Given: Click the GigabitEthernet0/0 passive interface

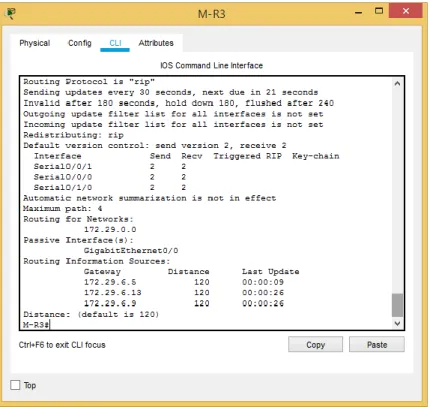Looking at the screenshot, I should (x=131, y=250).
